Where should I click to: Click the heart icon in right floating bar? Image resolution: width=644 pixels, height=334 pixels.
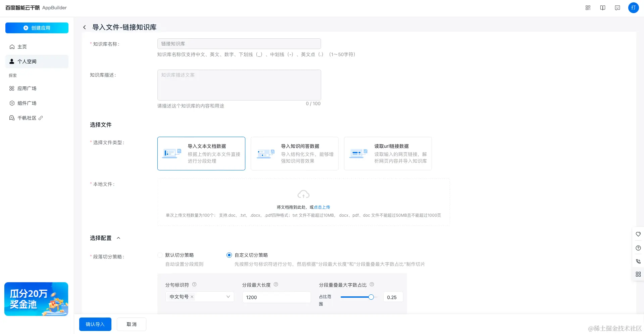638,234
